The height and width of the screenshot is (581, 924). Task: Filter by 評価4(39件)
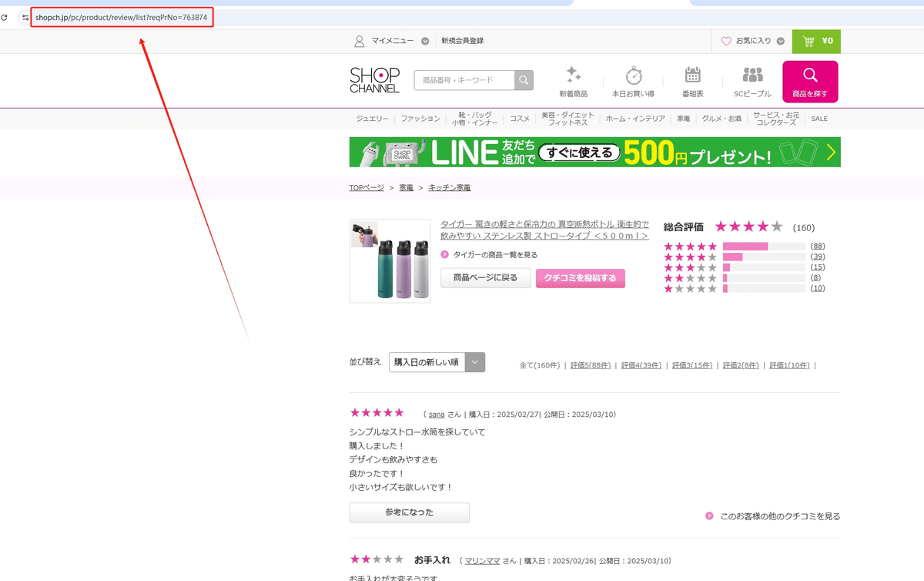[x=641, y=365]
